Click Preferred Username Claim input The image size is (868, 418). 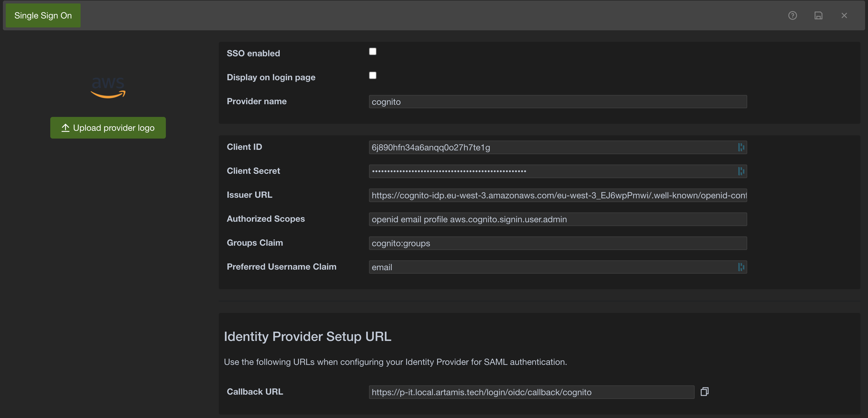point(558,267)
